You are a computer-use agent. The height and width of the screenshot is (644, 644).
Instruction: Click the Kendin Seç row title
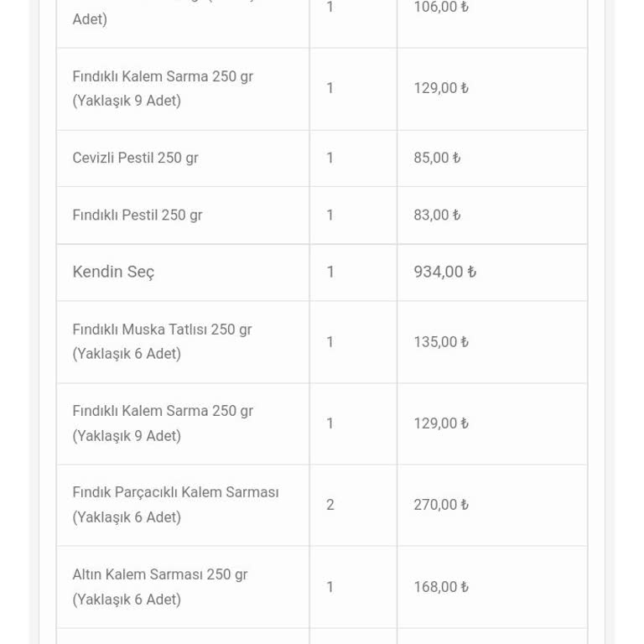113,272
